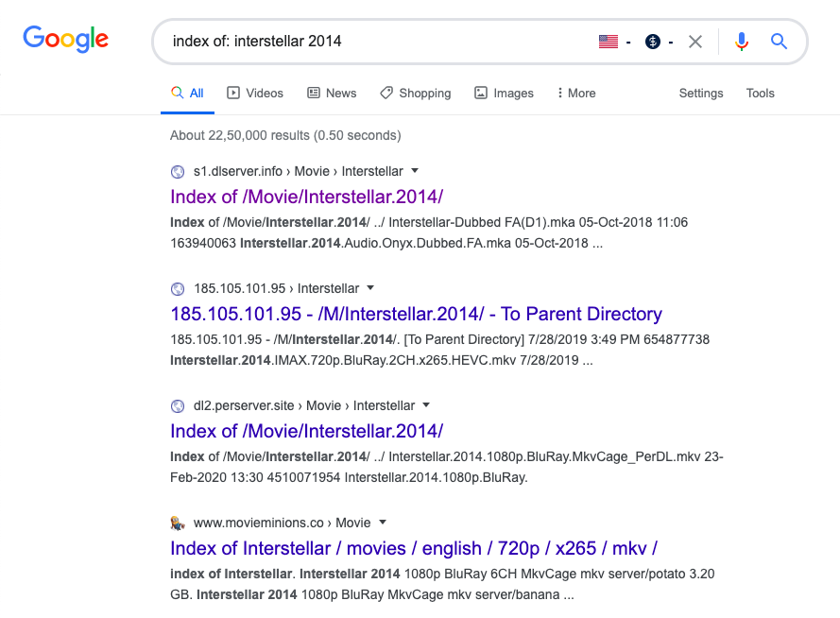This screenshot has width=840, height=618.
Task: Open first Index of /Movie/Interstellar.2014/ link
Action: click(x=306, y=197)
